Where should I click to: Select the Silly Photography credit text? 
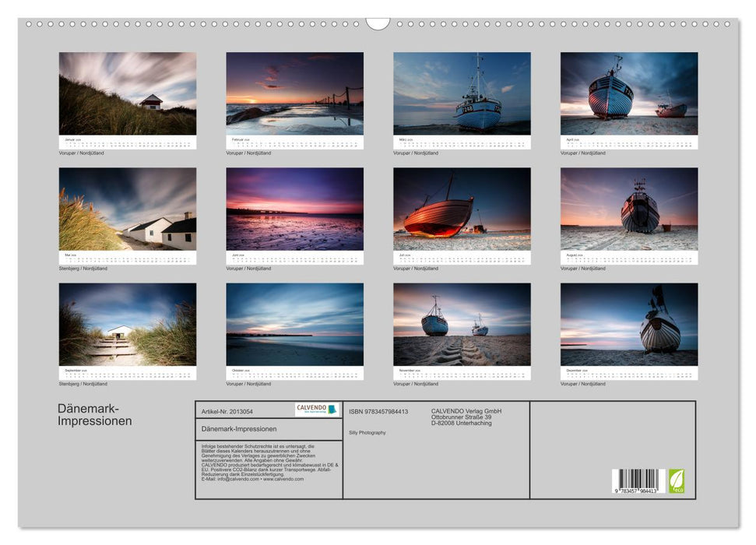coord(367,431)
